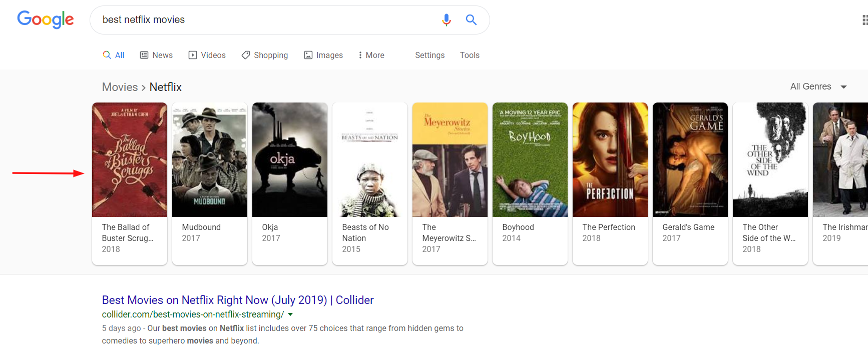Click the Google logo
868x352 pixels.
46,19
